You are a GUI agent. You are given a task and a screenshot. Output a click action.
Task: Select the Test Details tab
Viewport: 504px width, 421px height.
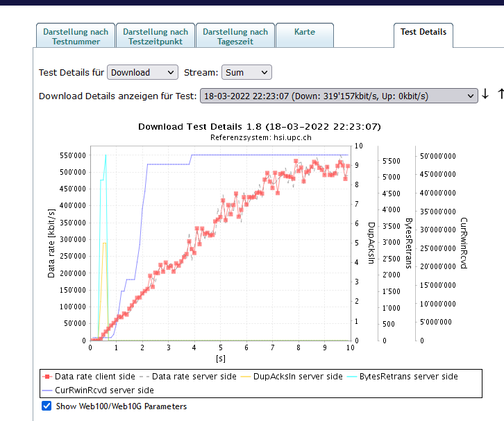coord(423,33)
